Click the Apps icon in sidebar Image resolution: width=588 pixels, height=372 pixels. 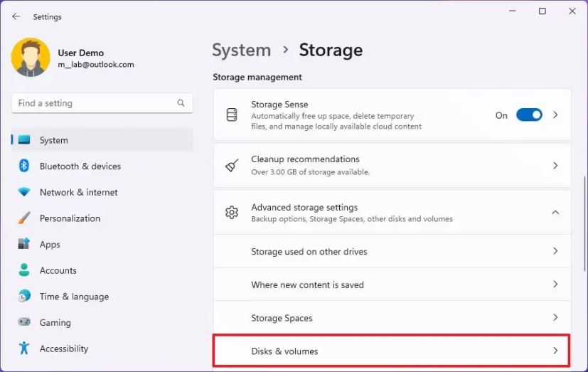pos(24,244)
